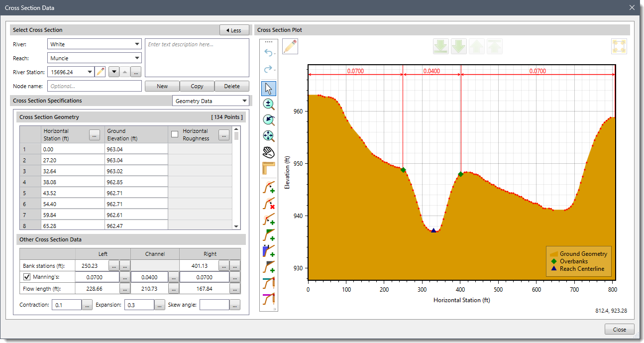Click the pencil edit icon above the plot
The image size is (644, 343).
290,46
